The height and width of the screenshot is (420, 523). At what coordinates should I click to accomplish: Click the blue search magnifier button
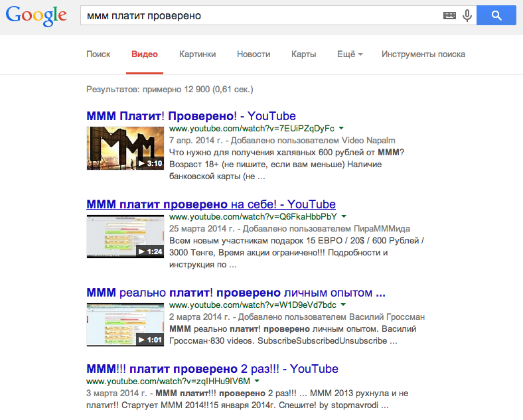(496, 15)
